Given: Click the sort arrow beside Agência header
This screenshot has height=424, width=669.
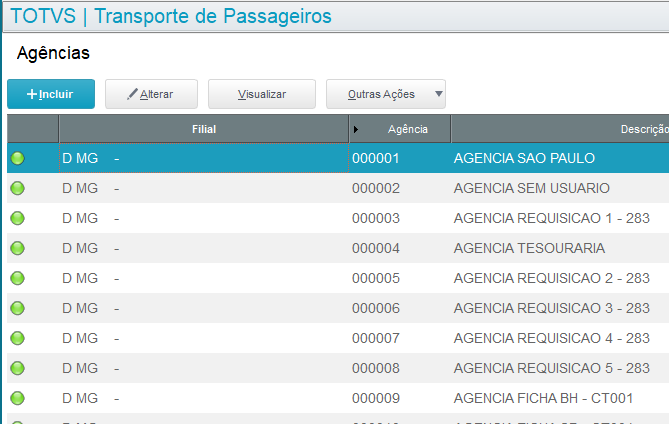Looking at the screenshot, I should pos(357,130).
